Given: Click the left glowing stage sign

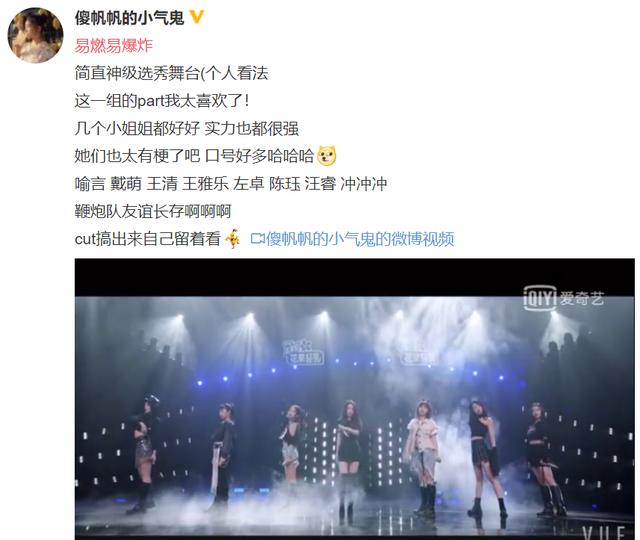Looking at the screenshot, I should pos(304,353).
